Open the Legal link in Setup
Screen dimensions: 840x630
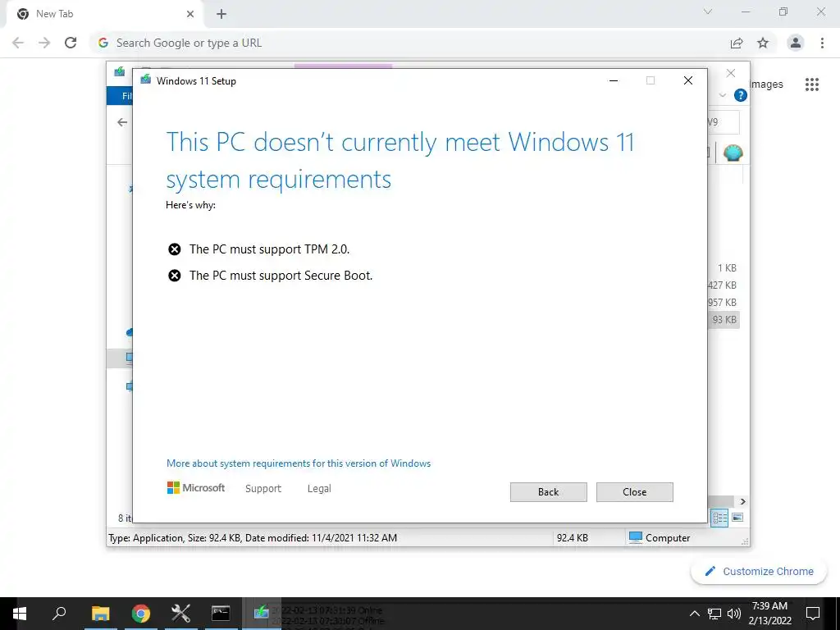point(319,489)
